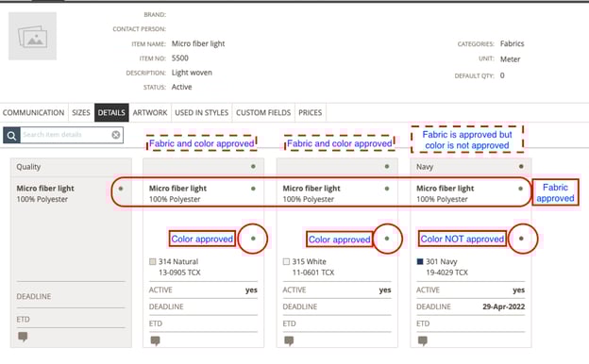Click the 301 Navy color swatch
This screenshot has height=364, width=589.
(420, 261)
